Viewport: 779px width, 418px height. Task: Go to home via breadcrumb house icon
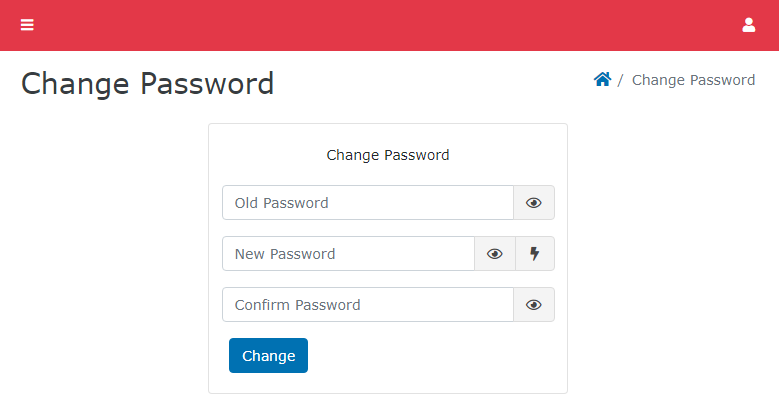click(x=602, y=79)
